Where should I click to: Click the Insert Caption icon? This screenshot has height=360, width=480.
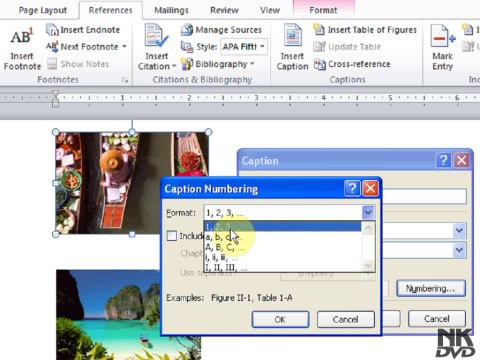pyautogui.click(x=292, y=35)
